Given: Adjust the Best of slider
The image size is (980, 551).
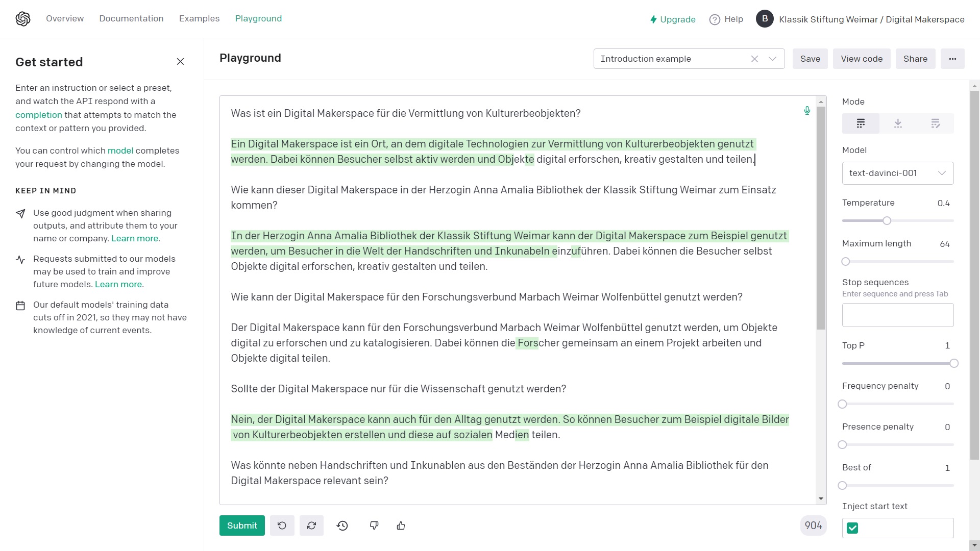Looking at the screenshot, I should point(843,486).
